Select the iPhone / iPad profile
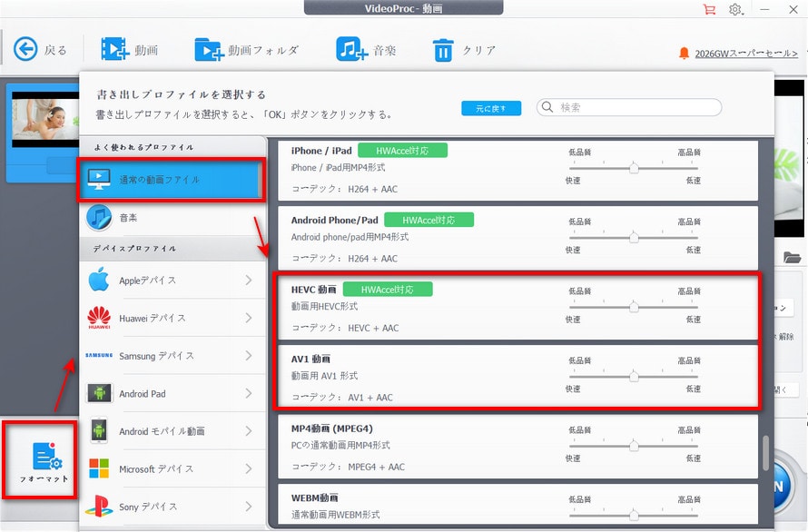Image resolution: width=808 pixels, height=532 pixels. [517, 170]
